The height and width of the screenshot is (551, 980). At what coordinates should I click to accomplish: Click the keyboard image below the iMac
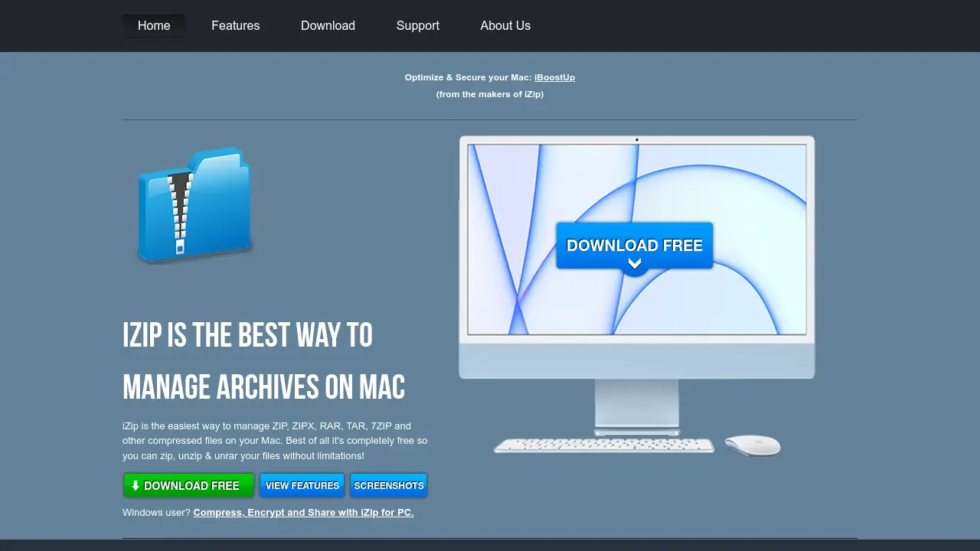click(x=604, y=445)
